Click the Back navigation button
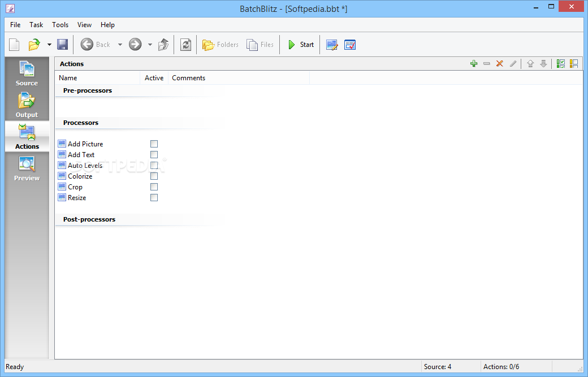The width and height of the screenshot is (588, 377). (x=95, y=45)
